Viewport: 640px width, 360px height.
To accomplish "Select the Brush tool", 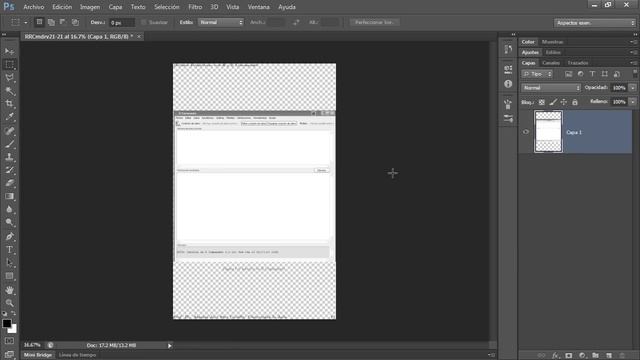I will (x=9, y=144).
